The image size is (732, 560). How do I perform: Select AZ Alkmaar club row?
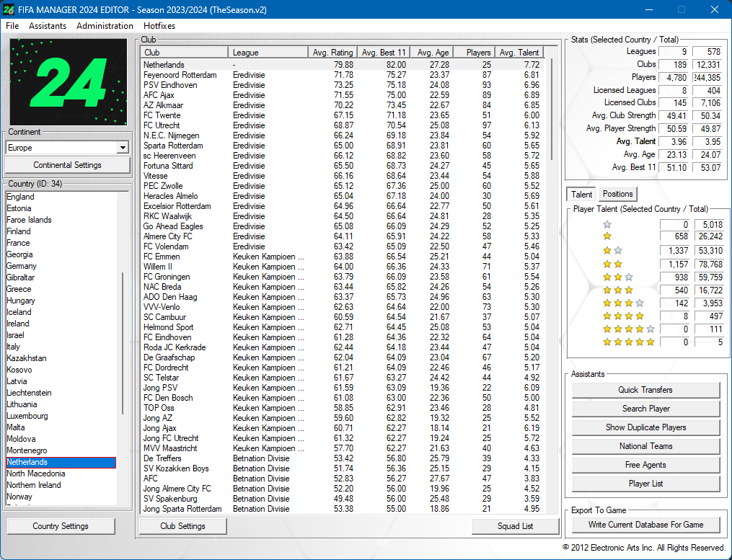[342, 105]
